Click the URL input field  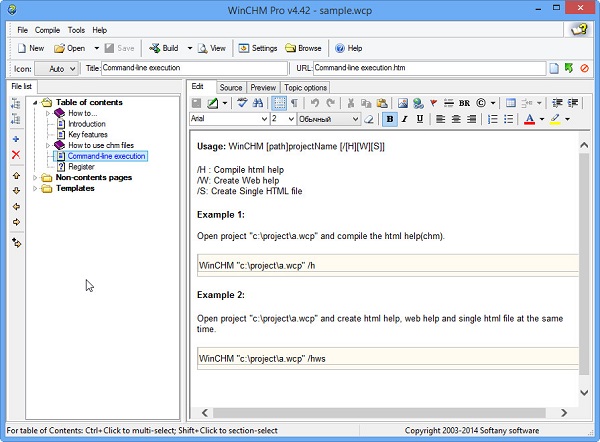click(430, 68)
